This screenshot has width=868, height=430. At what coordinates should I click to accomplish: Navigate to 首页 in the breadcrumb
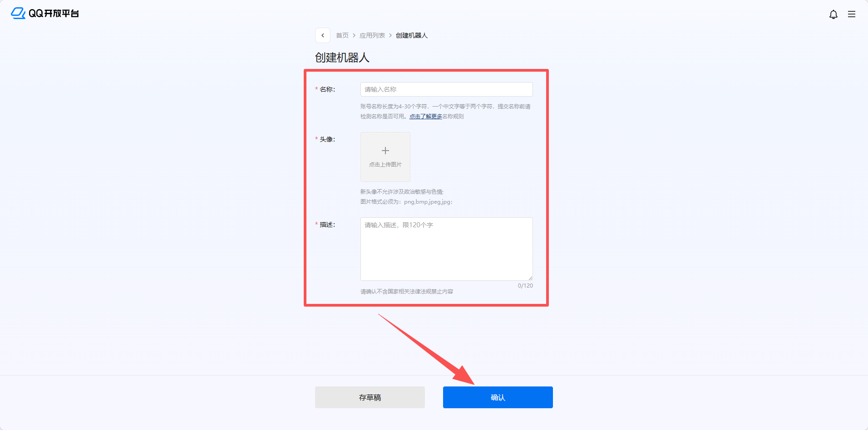[342, 35]
